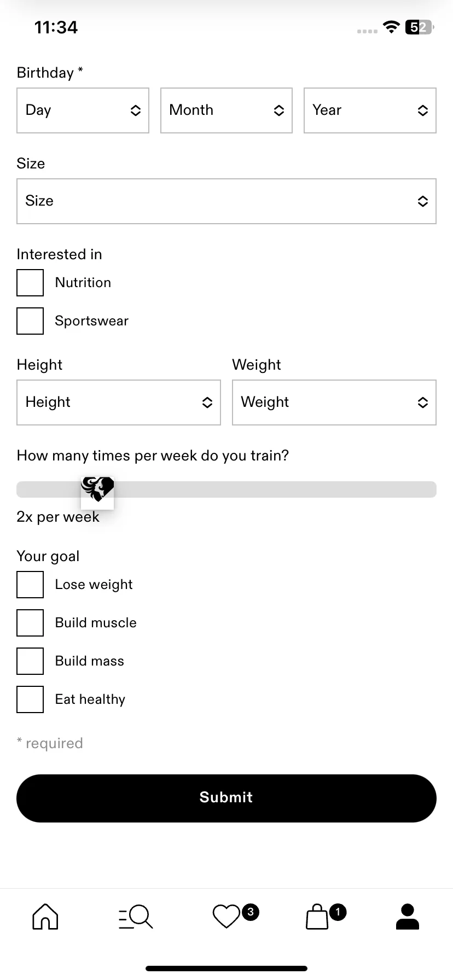Image resolution: width=453 pixels, height=980 pixels.
Task: Tap the battery indicator icon
Action: tap(420, 27)
